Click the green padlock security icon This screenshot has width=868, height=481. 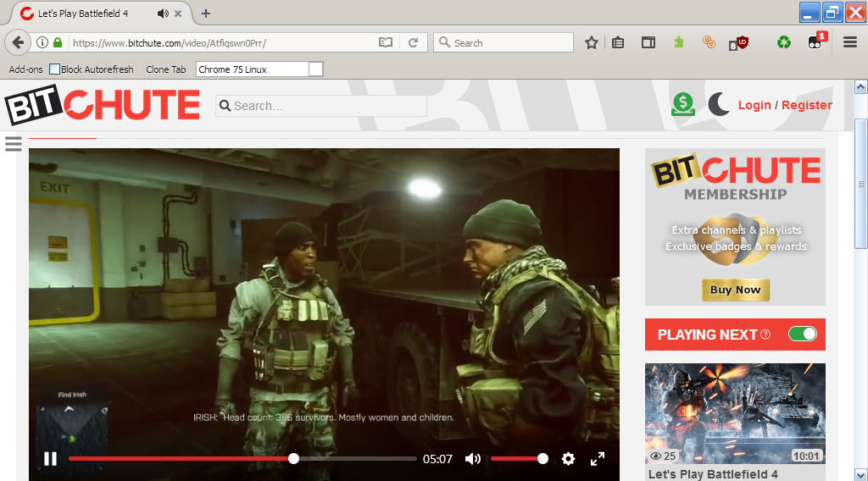pyautogui.click(x=58, y=42)
